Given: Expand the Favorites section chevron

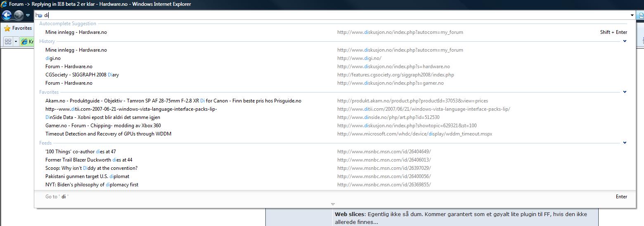Looking at the screenshot, I should [625, 92].
